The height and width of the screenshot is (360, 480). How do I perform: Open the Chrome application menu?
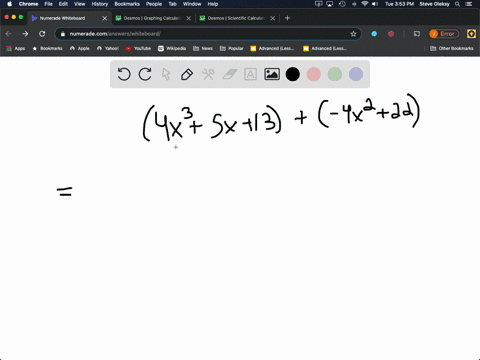tap(28, 4)
